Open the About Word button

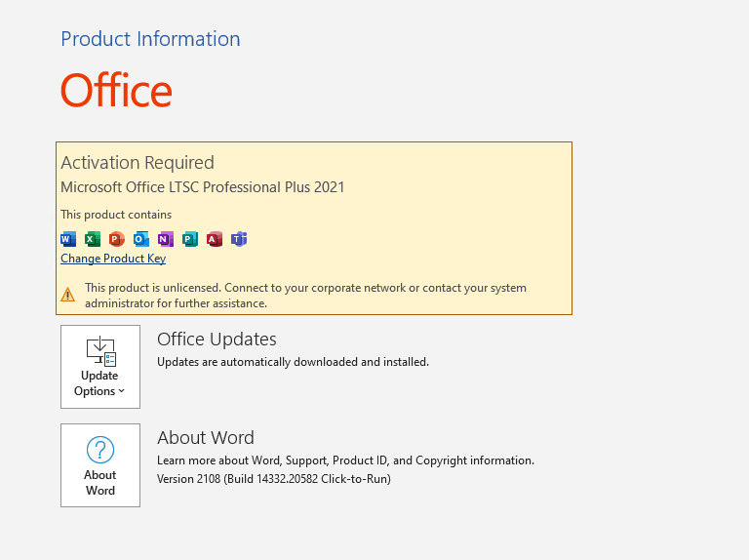[x=100, y=465]
